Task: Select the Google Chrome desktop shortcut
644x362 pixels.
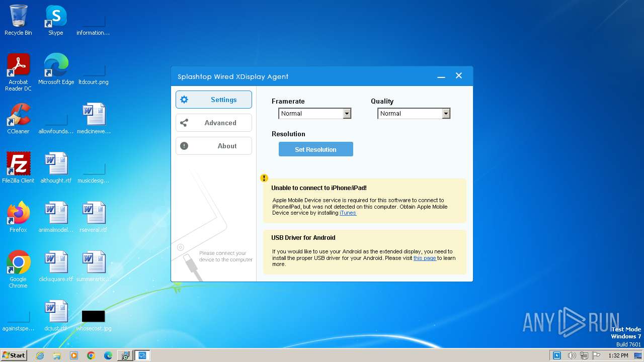Action: coord(18,269)
